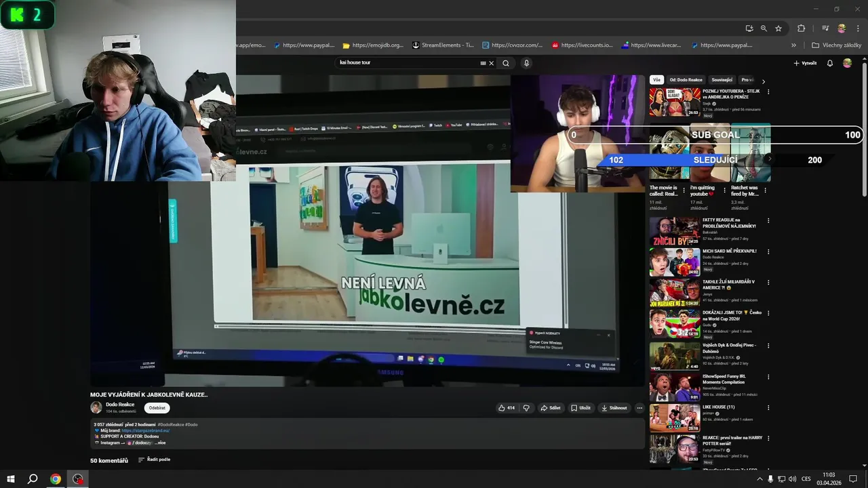
Task: Dislike the video with thumbs down
Action: coord(526,408)
